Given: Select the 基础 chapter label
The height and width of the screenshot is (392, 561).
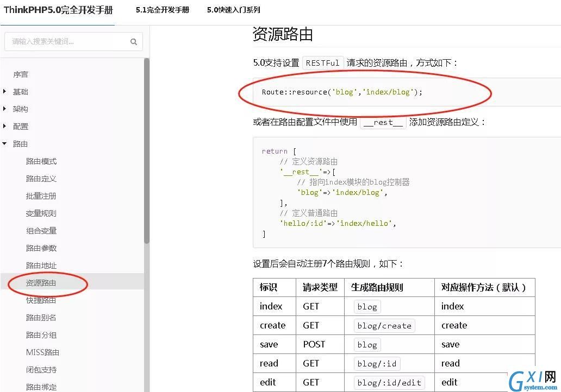Looking at the screenshot, I should (21, 92).
